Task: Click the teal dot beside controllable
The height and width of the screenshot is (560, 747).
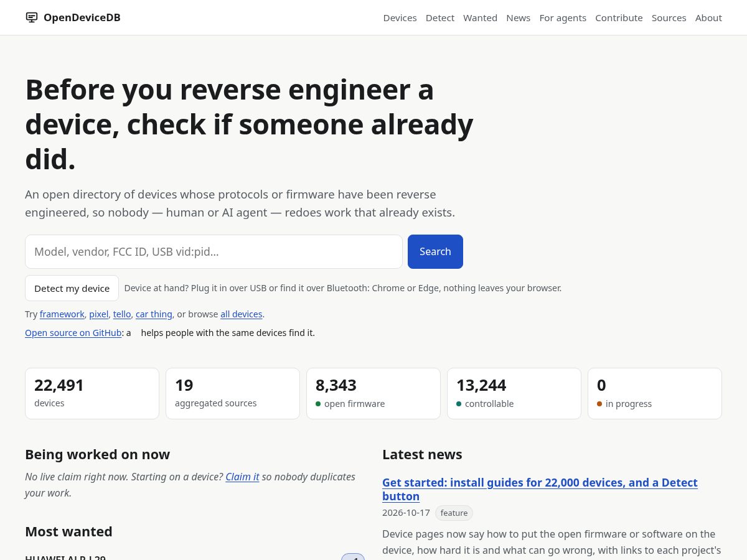Action: 459,404
